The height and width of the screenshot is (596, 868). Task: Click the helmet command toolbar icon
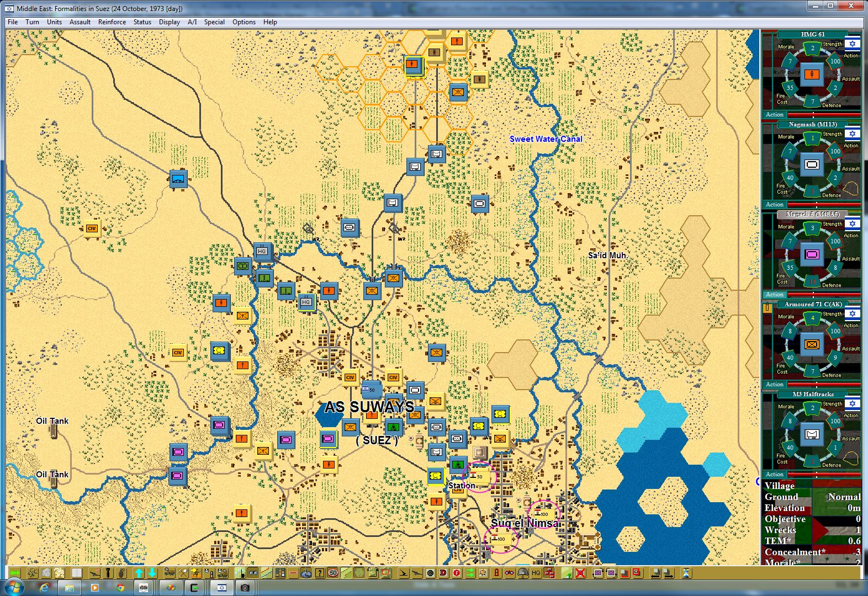pyautogui.click(x=523, y=573)
